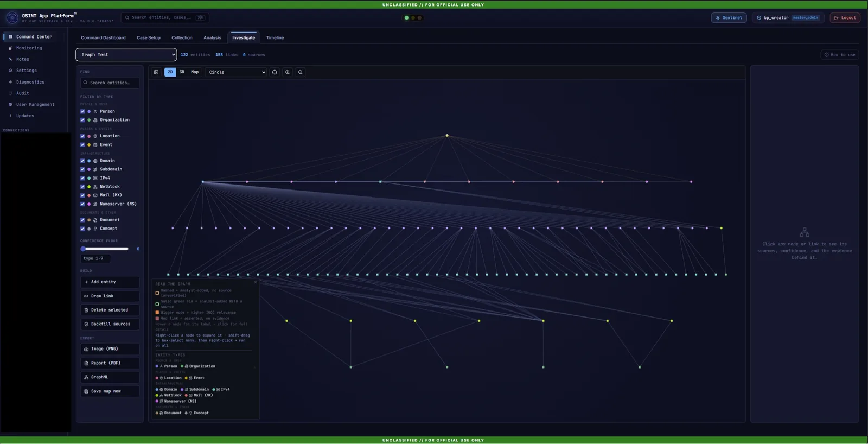Export graph as Image (PNG)
The height and width of the screenshot is (444, 868).
tap(110, 349)
